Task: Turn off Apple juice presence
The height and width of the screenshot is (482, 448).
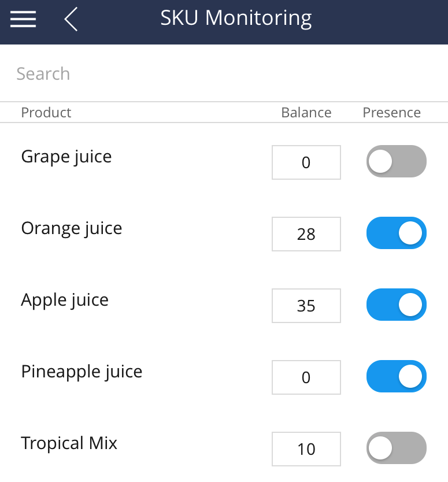Action: [397, 305]
